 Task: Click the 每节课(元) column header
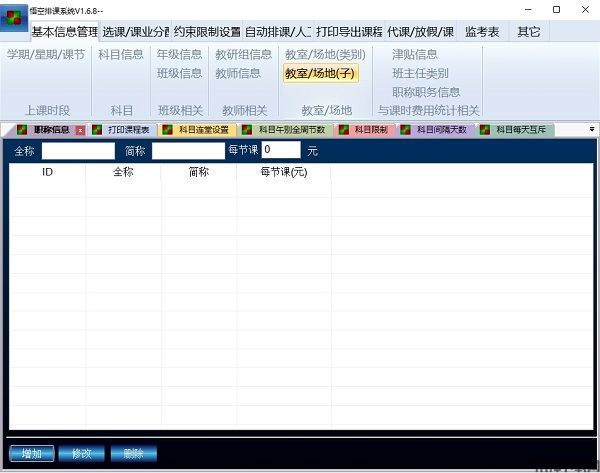click(284, 172)
